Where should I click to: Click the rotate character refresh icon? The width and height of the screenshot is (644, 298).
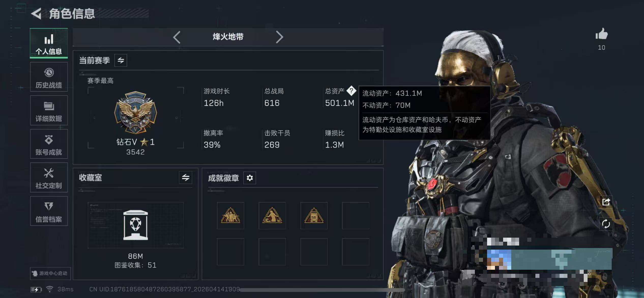[606, 224]
